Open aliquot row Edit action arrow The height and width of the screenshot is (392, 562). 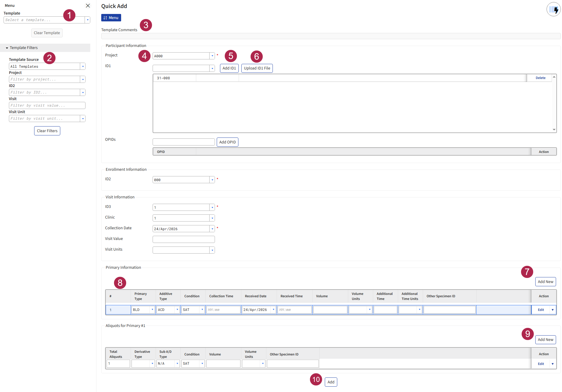point(552,364)
